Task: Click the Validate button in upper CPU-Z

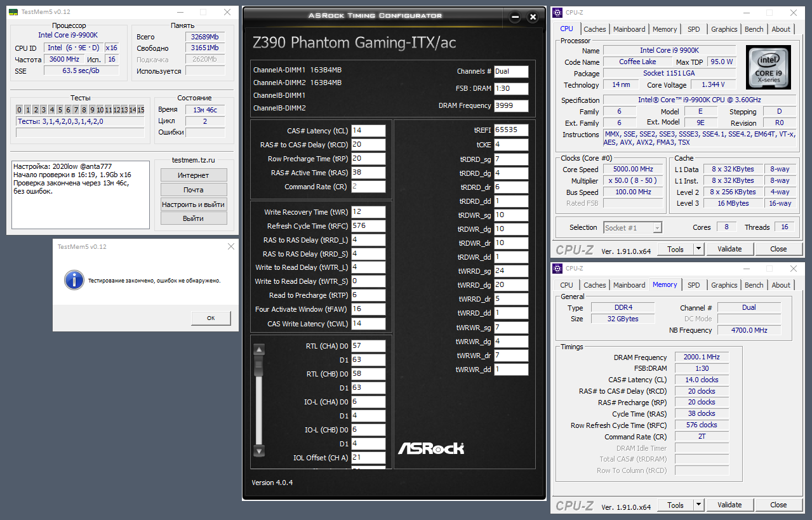Action: [x=729, y=249]
